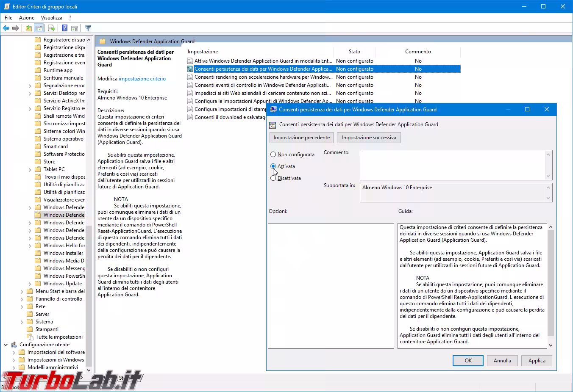573x392 pixels.
Task: Toggle the show/hide action pane icon
Action: [75, 28]
